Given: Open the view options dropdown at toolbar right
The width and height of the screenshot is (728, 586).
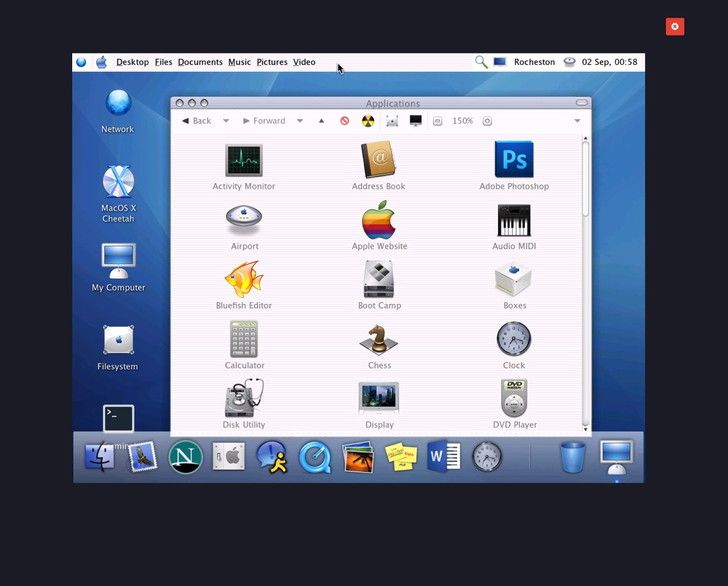Looking at the screenshot, I should click(x=577, y=121).
